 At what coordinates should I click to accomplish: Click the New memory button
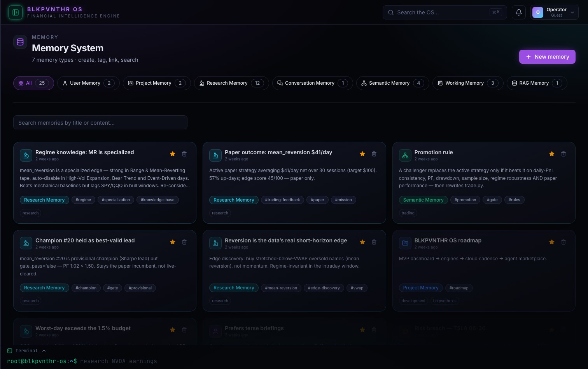tap(547, 57)
